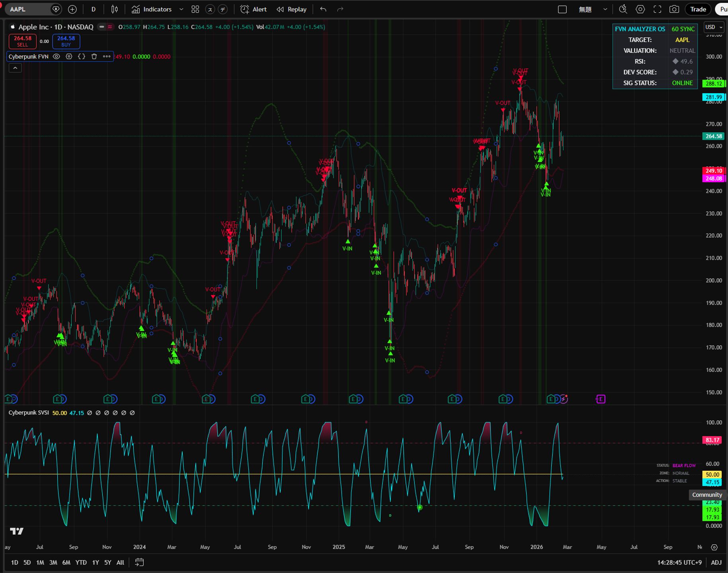Image resolution: width=728 pixels, height=573 pixels.
Task: Open Cyberpunk FVN indicator settings
Action: 69,57
